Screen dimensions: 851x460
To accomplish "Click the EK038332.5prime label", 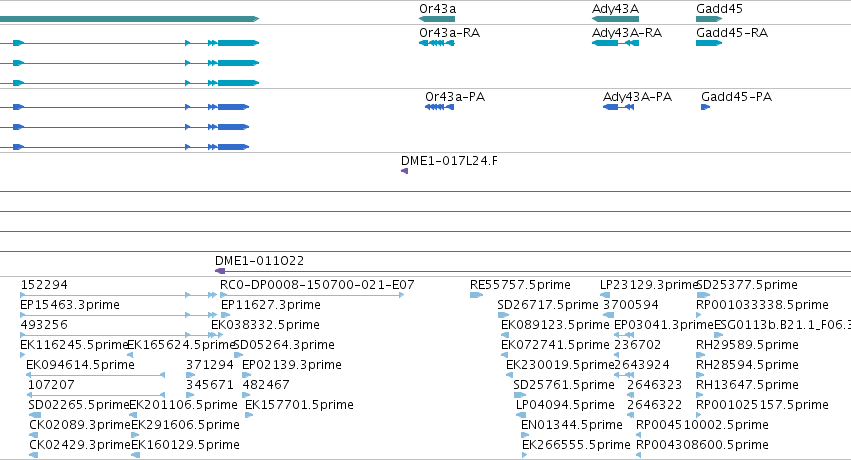I will [265, 324].
